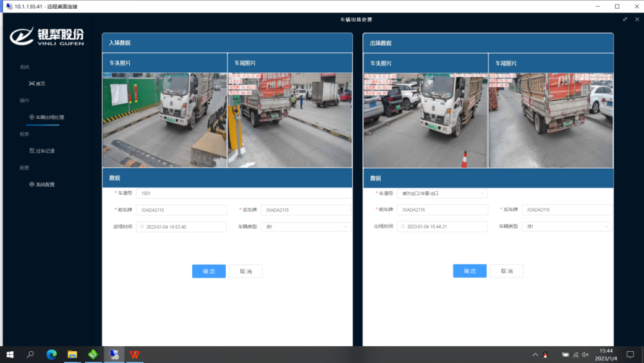
Task: Open the 首页 home icon in sidebar
Action: point(32,83)
